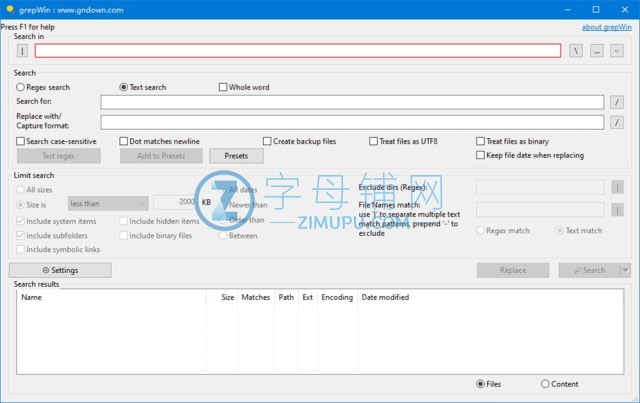Click the backslash button next to Search in
Image resolution: width=640 pixels, height=403 pixels.
click(576, 51)
